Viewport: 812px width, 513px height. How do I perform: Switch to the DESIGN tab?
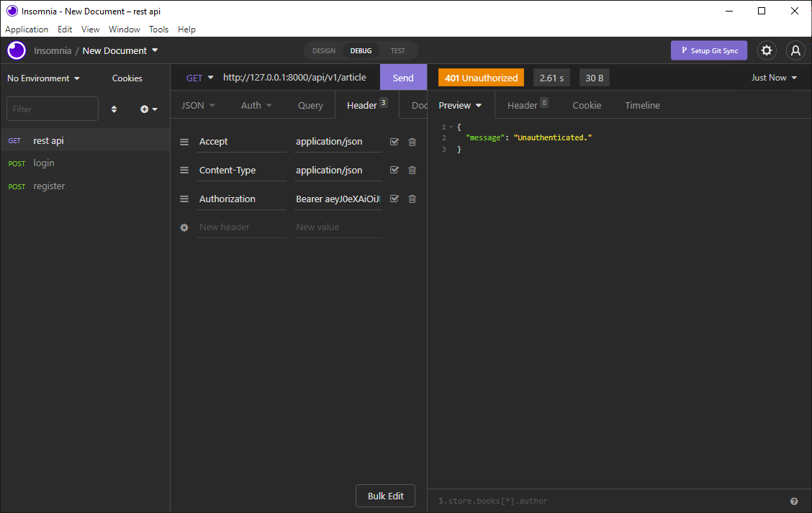(x=323, y=50)
